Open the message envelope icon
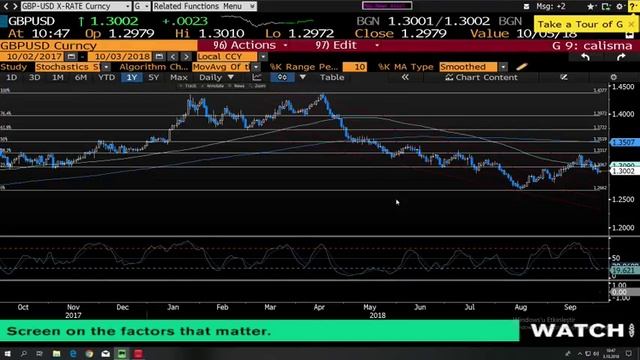 pyautogui.click(x=526, y=7)
